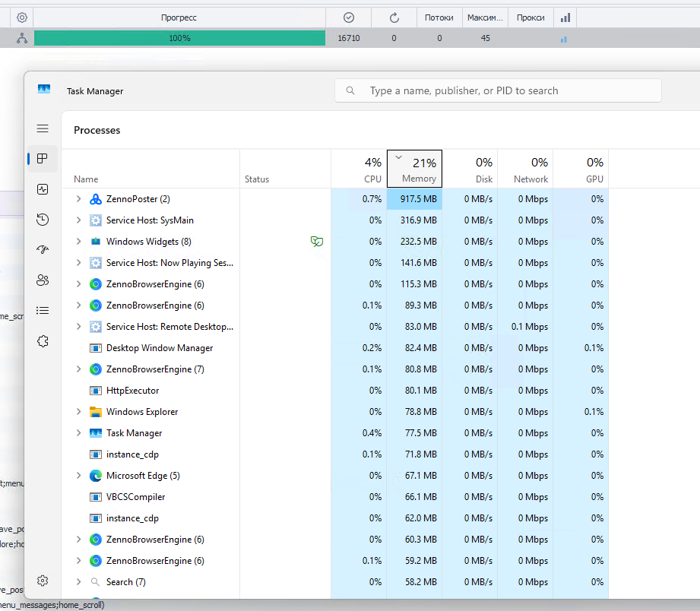The width and height of the screenshot is (700, 611).
Task: Sort processes by CPU column
Action: [359, 169]
